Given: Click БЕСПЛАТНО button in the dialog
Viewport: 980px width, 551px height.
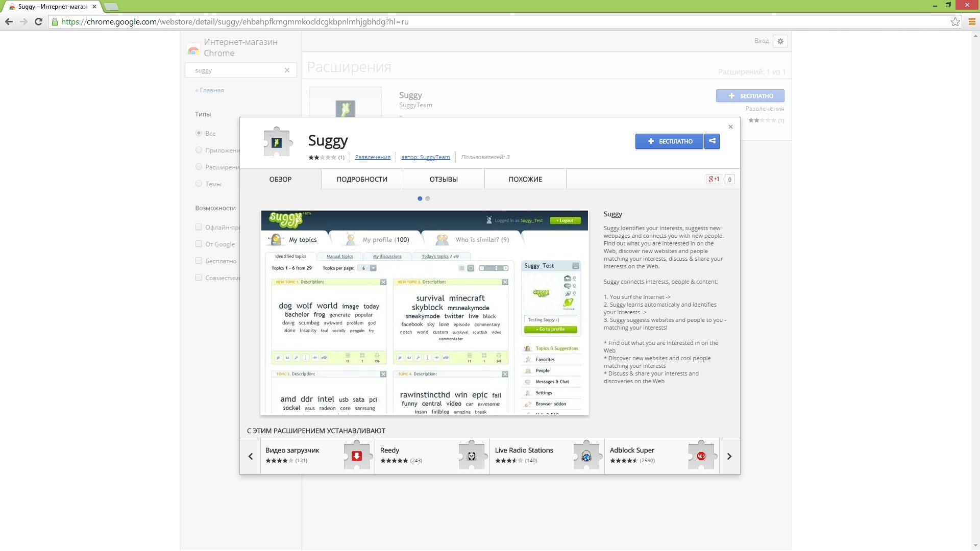Looking at the screenshot, I should [669, 141].
